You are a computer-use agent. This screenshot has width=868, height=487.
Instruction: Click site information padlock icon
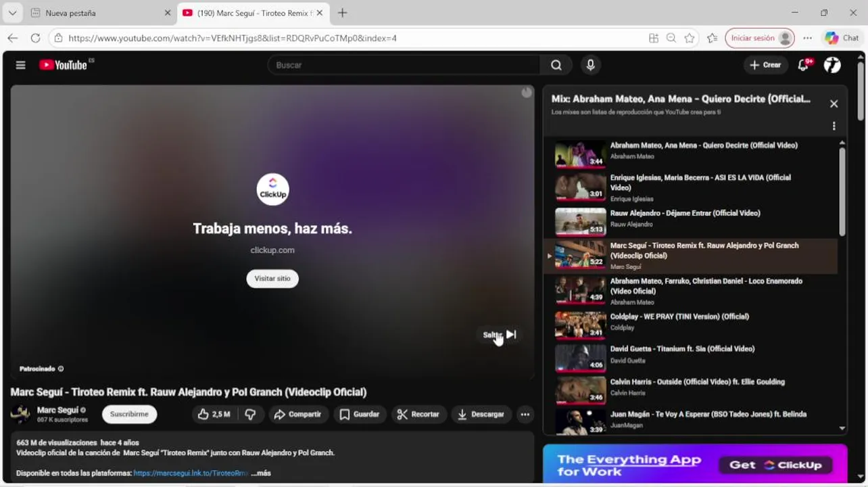click(x=58, y=38)
